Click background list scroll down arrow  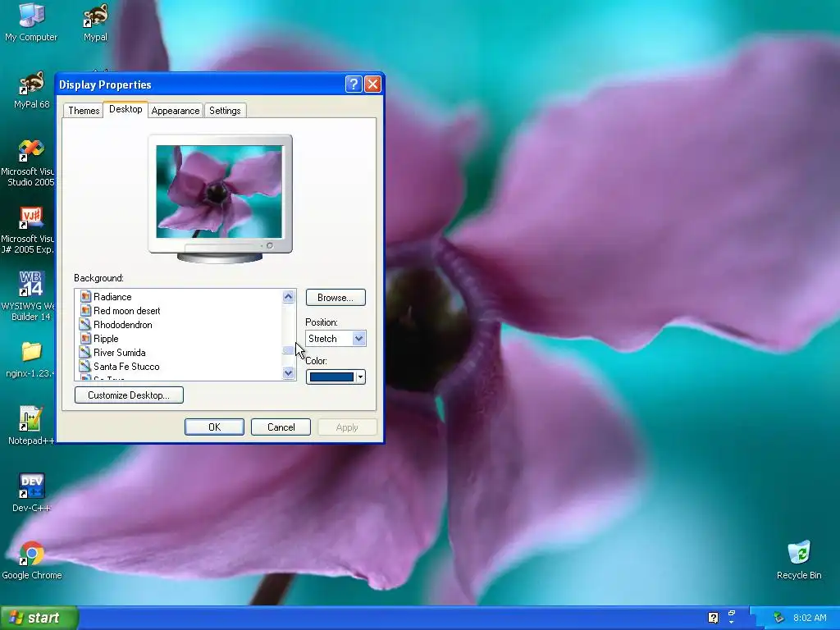click(288, 373)
